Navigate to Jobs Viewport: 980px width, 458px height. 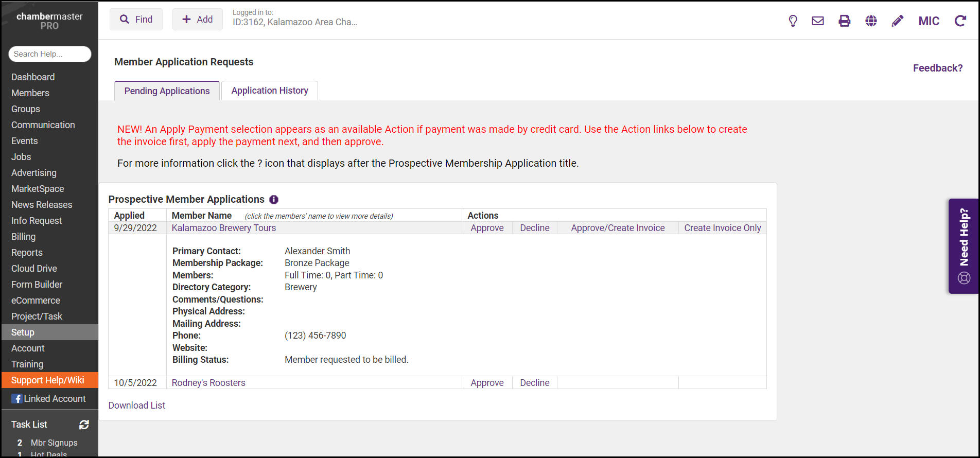tap(21, 157)
